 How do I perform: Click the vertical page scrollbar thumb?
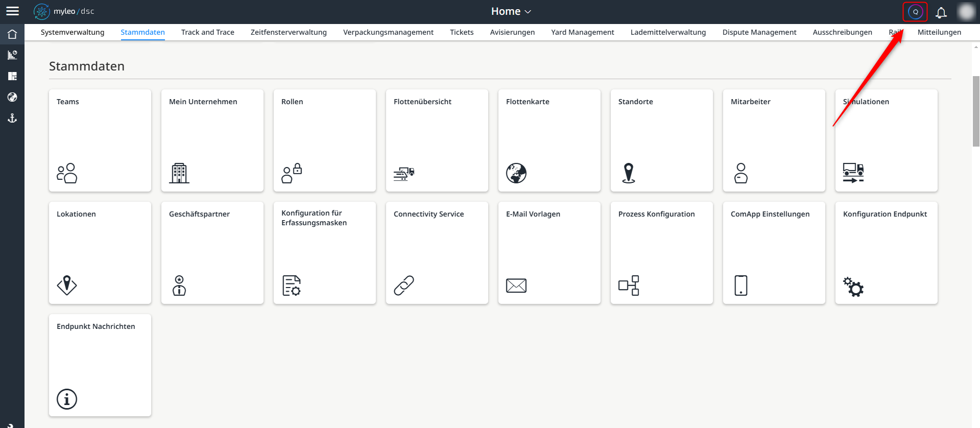976,111
